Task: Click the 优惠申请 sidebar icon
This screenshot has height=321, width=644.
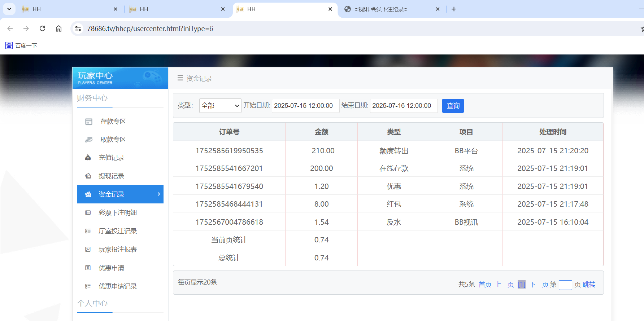Action: click(x=88, y=268)
